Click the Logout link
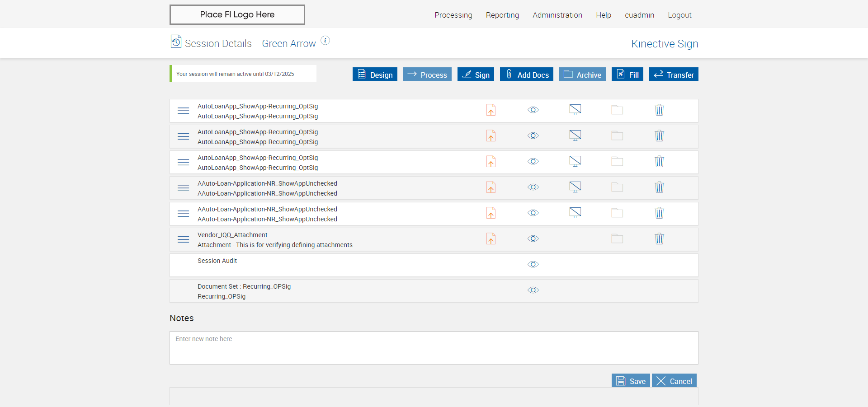Screen dimensions: 868x407 tap(679, 15)
